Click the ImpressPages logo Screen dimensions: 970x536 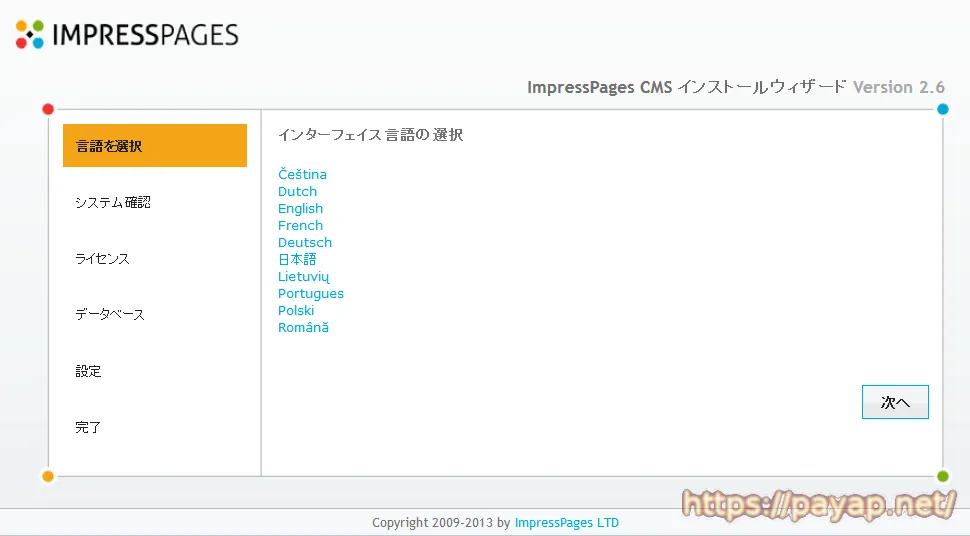tap(127, 35)
